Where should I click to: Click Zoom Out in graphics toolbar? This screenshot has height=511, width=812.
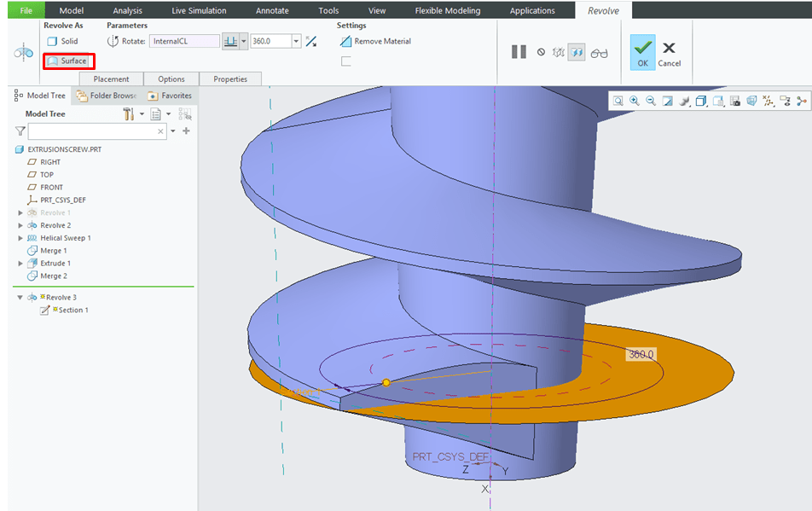point(651,101)
